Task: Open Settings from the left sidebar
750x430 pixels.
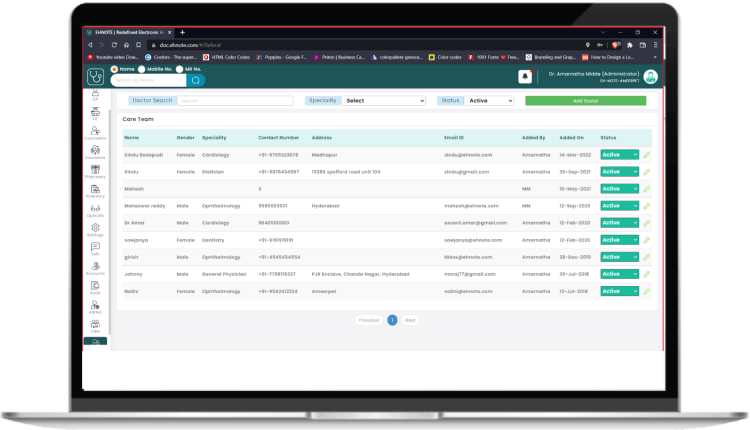Action: pyautogui.click(x=95, y=227)
